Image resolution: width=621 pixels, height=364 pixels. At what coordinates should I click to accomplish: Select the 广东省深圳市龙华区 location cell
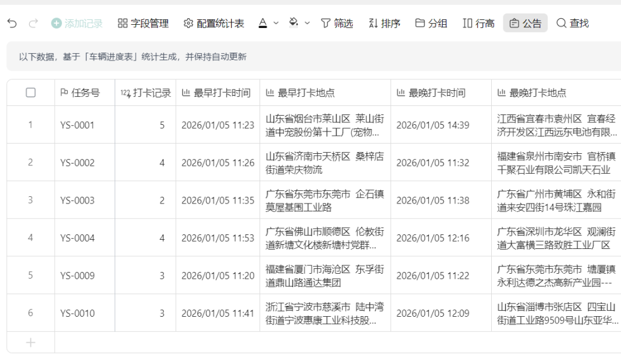[x=556, y=238]
